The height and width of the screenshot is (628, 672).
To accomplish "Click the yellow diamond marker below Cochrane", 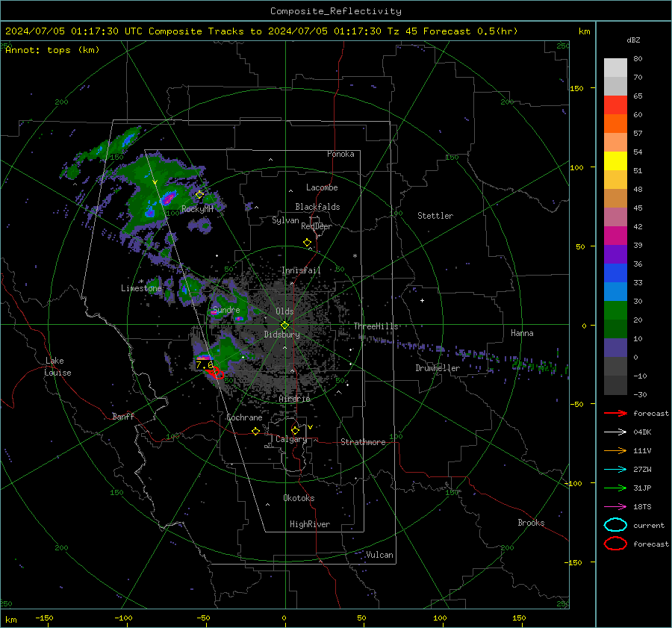I will tap(256, 432).
